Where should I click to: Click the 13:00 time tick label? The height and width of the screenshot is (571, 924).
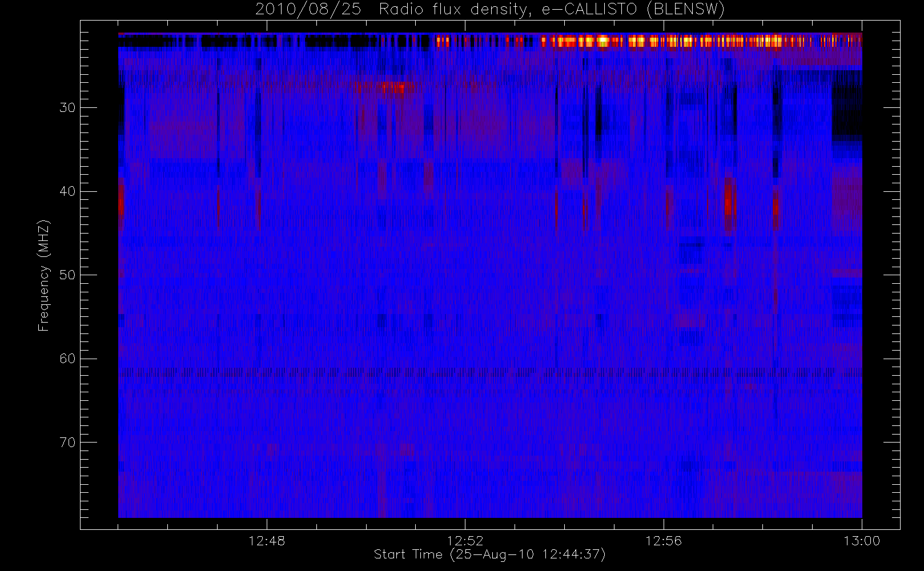(862, 541)
